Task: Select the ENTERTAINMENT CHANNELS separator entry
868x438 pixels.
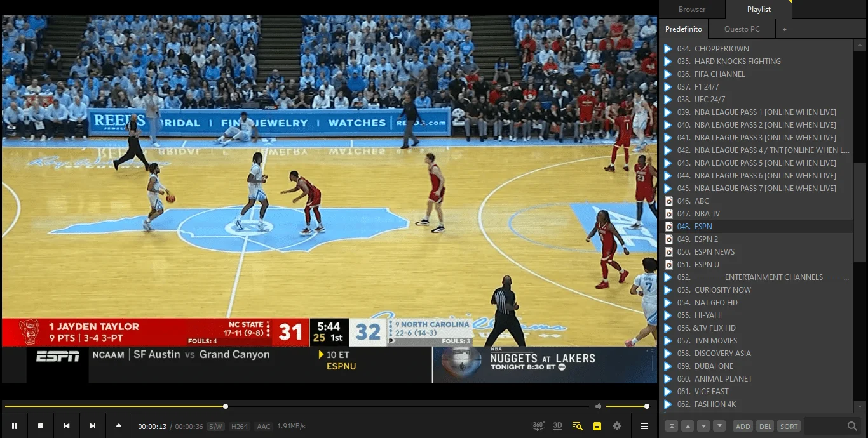Action: click(756, 277)
